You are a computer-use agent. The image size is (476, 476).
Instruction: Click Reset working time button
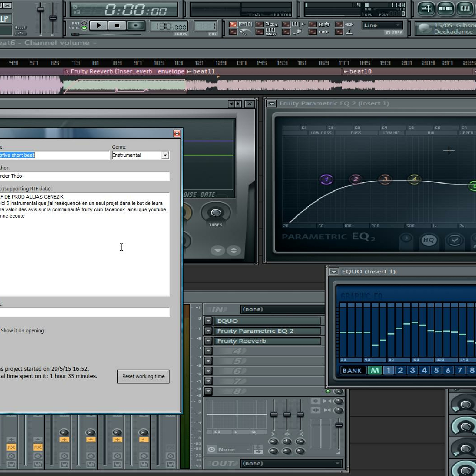143,377
